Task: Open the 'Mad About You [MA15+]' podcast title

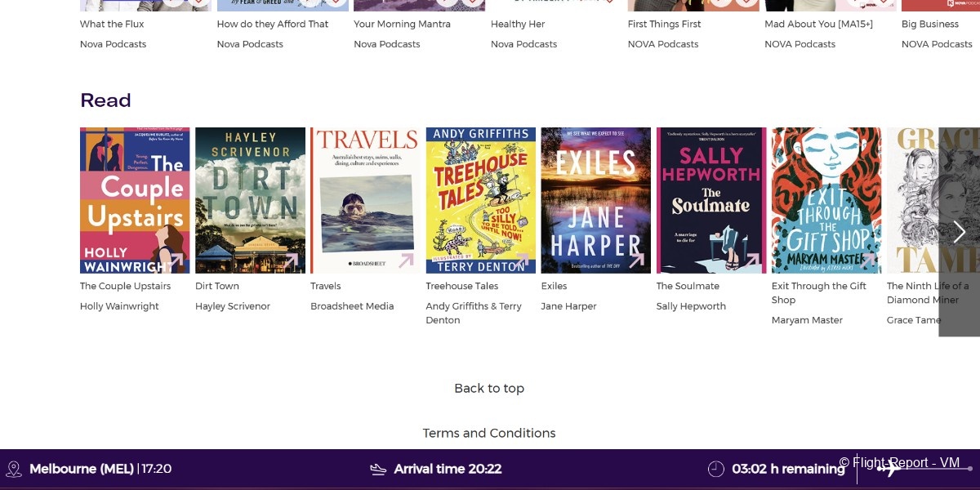Action: click(818, 24)
